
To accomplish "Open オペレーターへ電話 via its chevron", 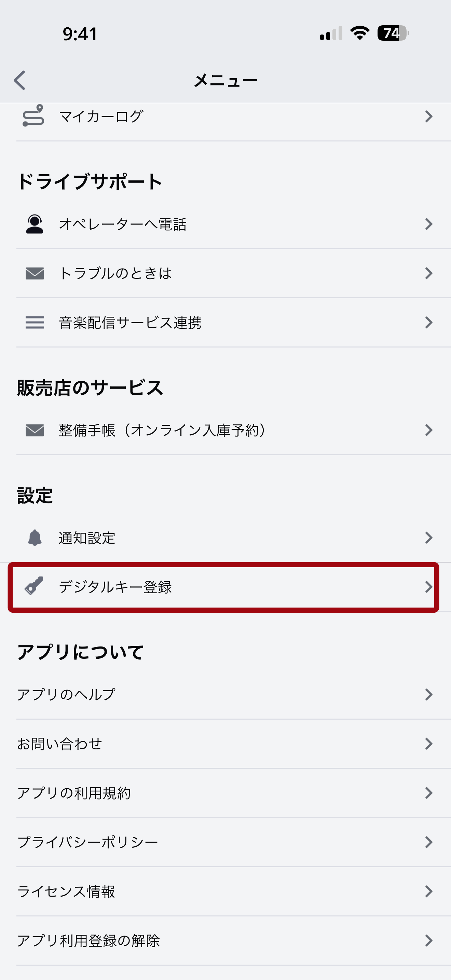I will [428, 224].
